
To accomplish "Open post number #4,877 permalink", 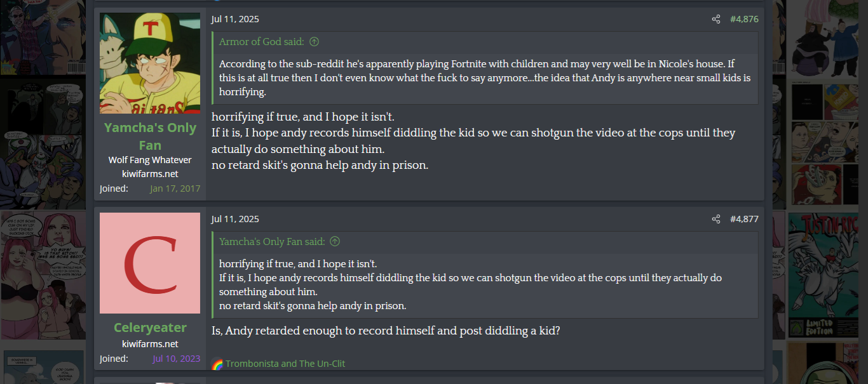I will [744, 219].
